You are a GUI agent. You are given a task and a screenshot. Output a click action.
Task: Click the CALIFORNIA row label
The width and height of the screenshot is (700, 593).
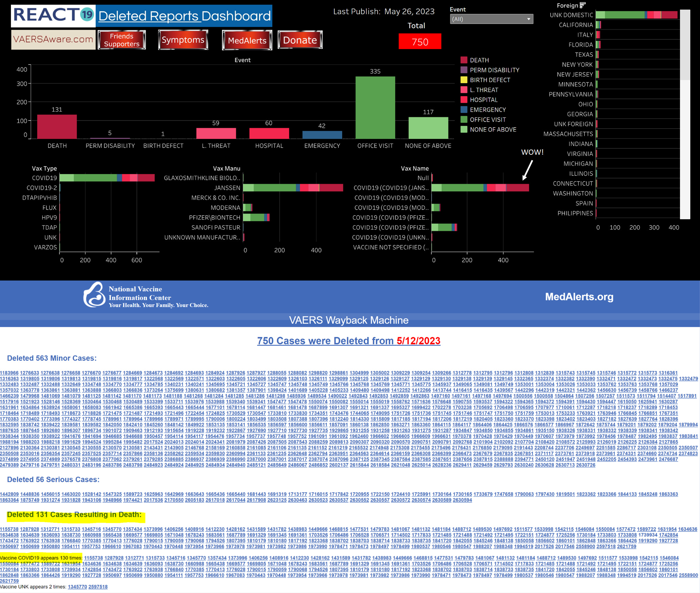click(575, 25)
